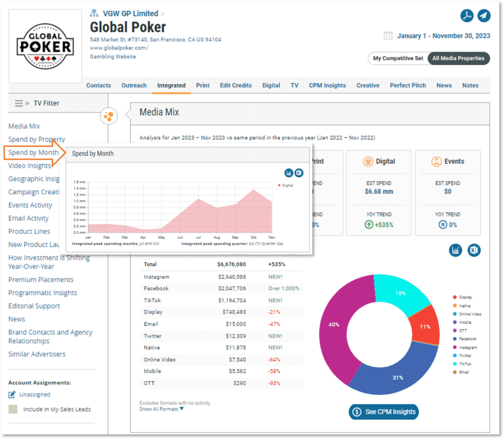Open Editorial Support sidebar link
504x439 pixels.
click(x=34, y=306)
